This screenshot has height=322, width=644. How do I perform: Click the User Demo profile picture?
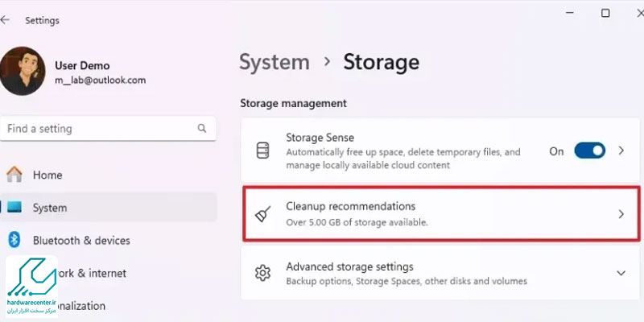coord(22,71)
